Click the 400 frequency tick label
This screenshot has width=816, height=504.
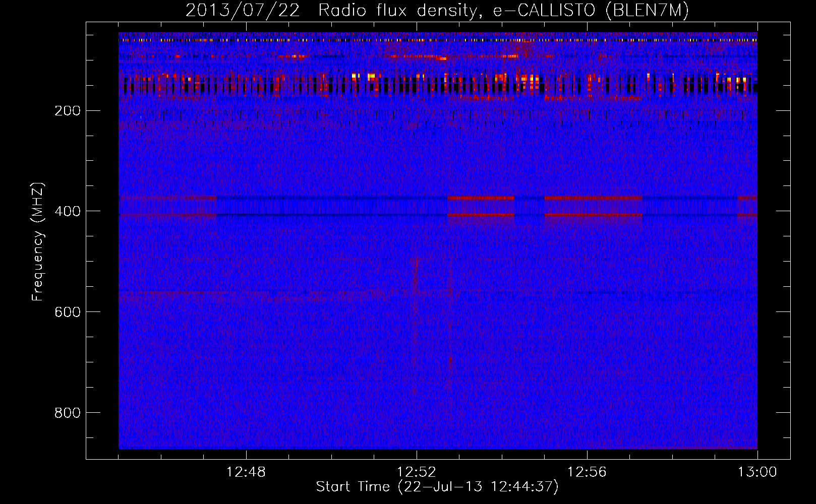tap(68, 212)
